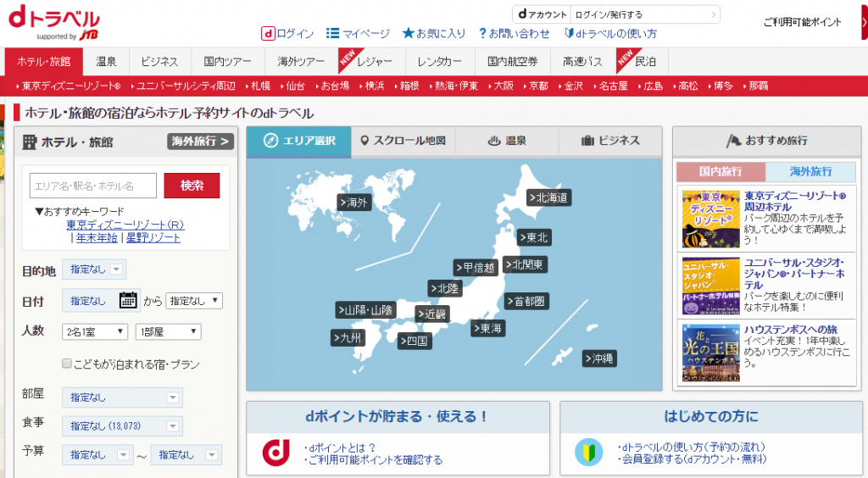This screenshot has width=868, height=478.
Task: Click the red 検索 button
Action: click(192, 186)
